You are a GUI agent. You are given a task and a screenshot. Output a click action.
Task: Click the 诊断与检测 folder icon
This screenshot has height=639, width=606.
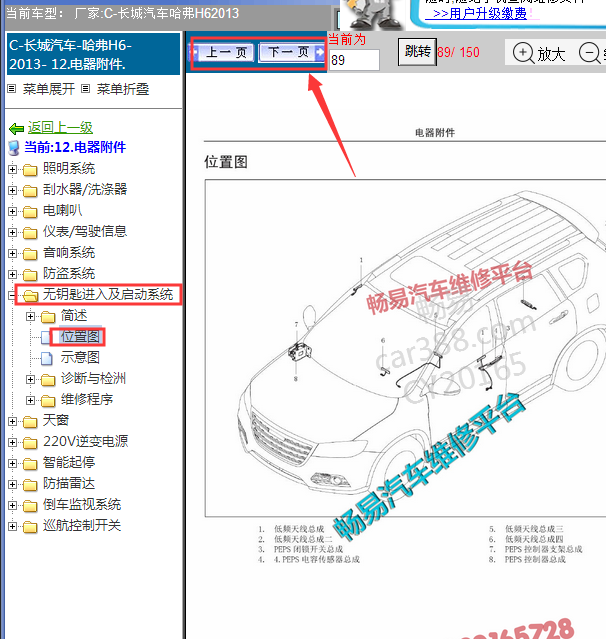48,379
